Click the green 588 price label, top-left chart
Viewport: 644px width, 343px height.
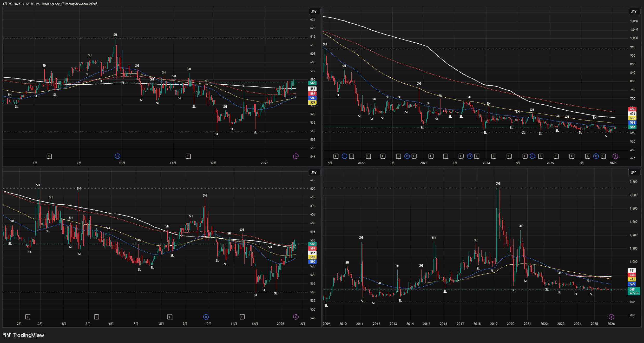312,83
